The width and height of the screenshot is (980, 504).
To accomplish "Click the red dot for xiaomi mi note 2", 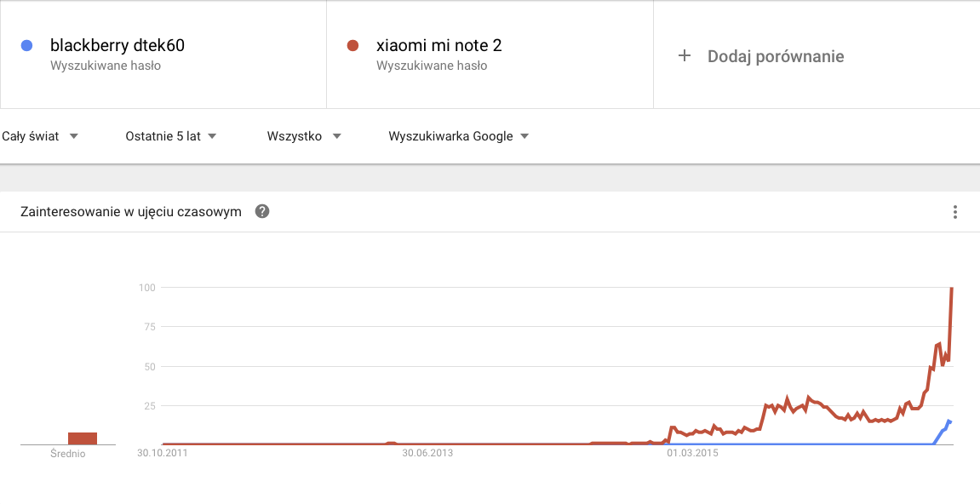I will [352, 46].
